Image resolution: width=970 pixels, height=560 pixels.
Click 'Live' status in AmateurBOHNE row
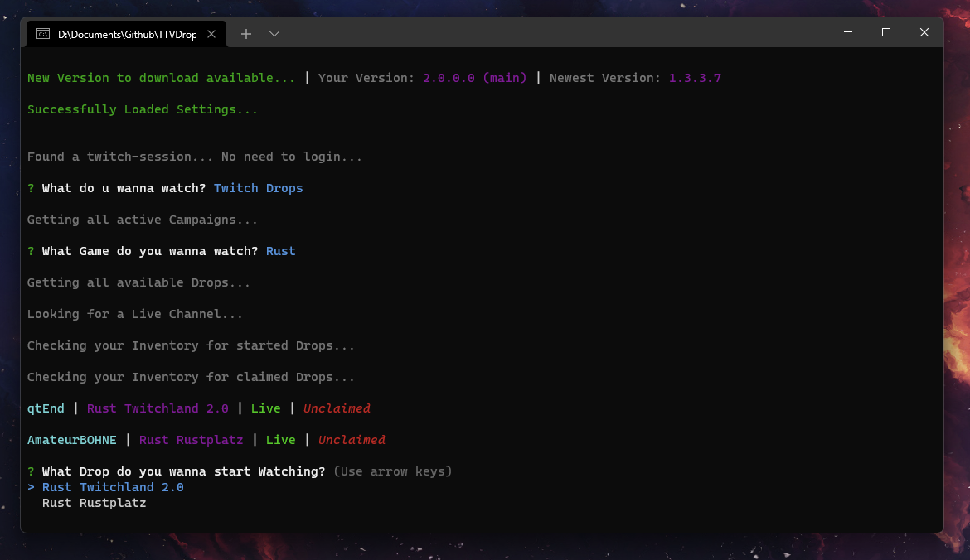pyautogui.click(x=281, y=440)
